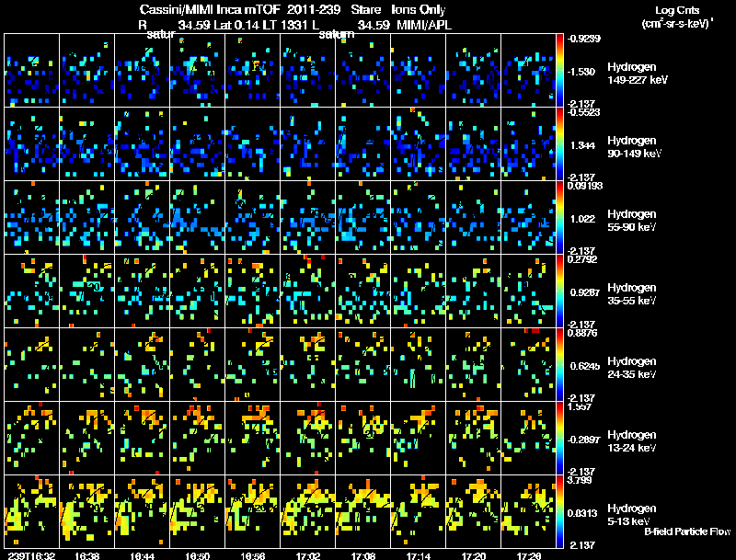736x560 pixels.
Task: Open the 55-90 keV panel at 16:50
Action: pyautogui.click(x=197, y=217)
